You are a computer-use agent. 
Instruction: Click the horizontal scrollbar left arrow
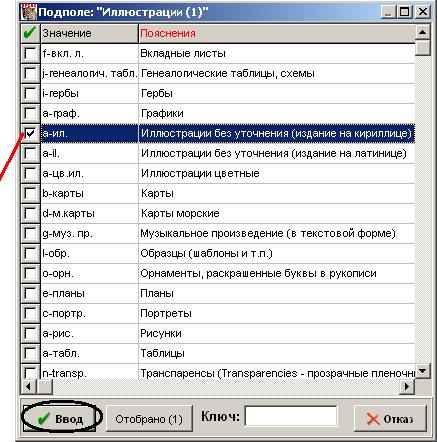[28, 386]
